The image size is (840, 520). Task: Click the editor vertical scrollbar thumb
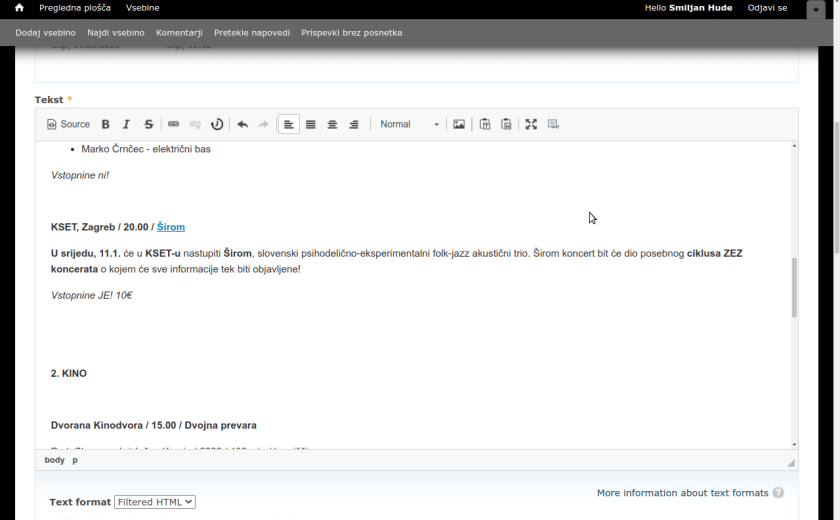[794, 287]
